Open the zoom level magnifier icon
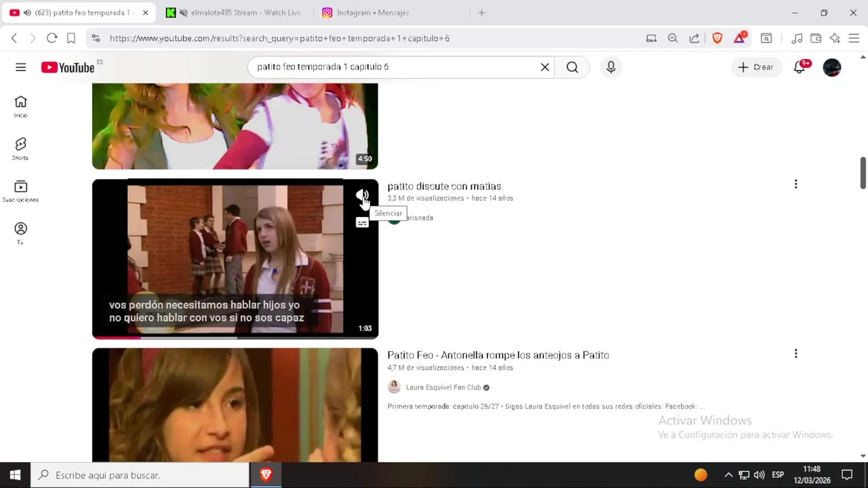This screenshot has height=488, width=868. point(673,39)
